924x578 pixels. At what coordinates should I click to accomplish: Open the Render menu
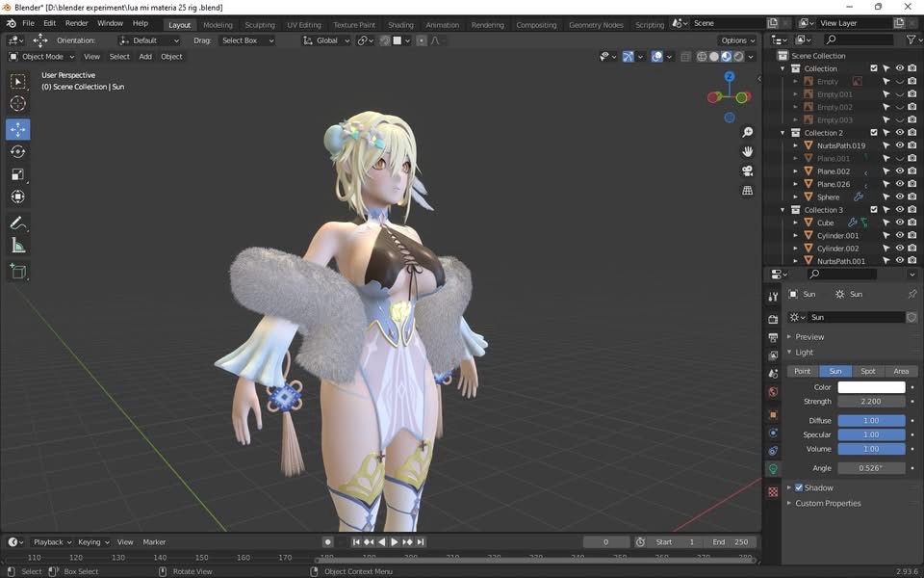[x=76, y=23]
